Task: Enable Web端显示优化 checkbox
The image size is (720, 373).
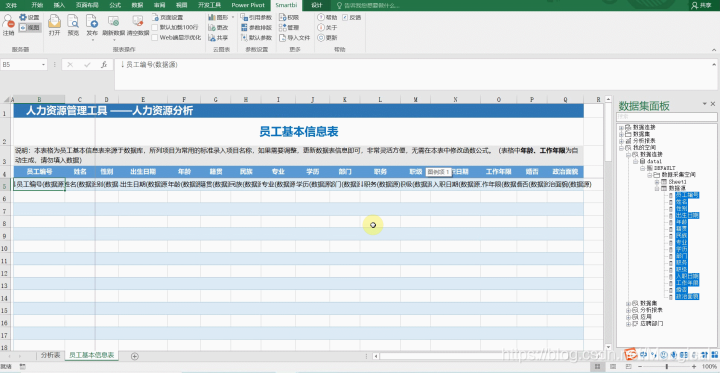Action: point(155,38)
